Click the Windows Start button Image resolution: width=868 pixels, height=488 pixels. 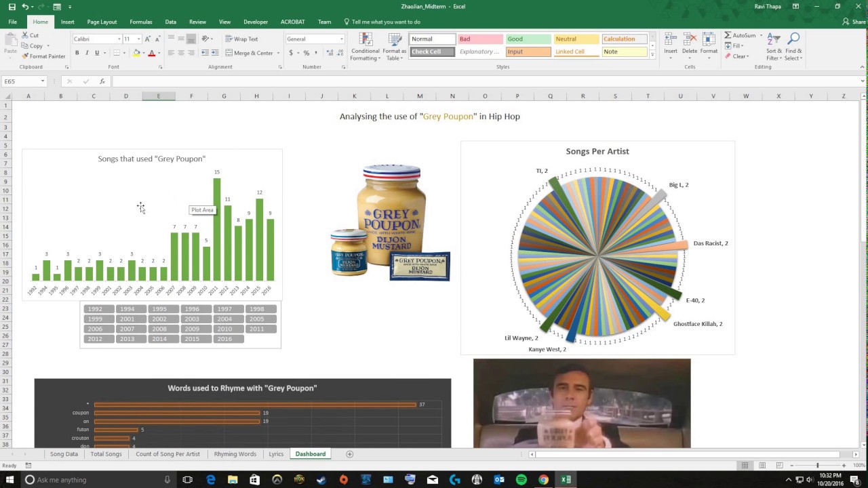[x=10, y=480]
